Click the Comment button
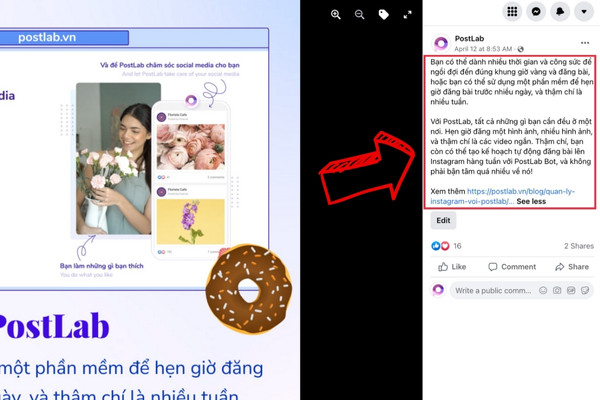The height and width of the screenshot is (400, 600). click(x=512, y=267)
